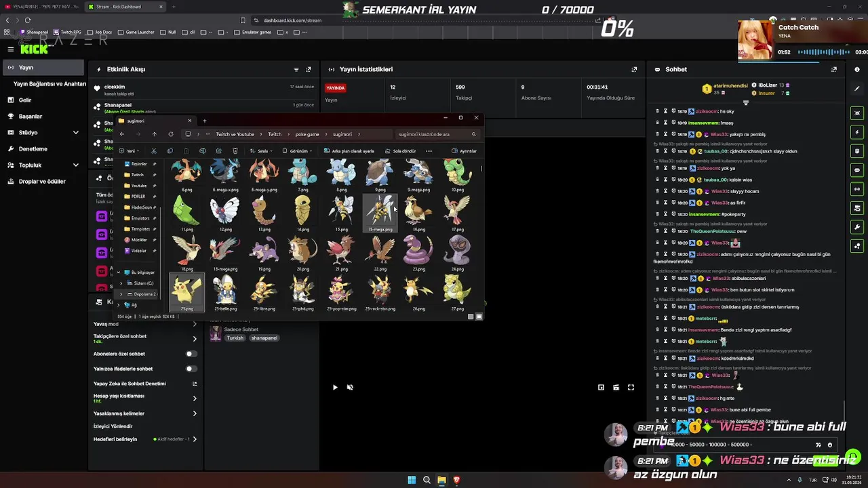Unmute the stream preview volume

[x=350, y=387]
